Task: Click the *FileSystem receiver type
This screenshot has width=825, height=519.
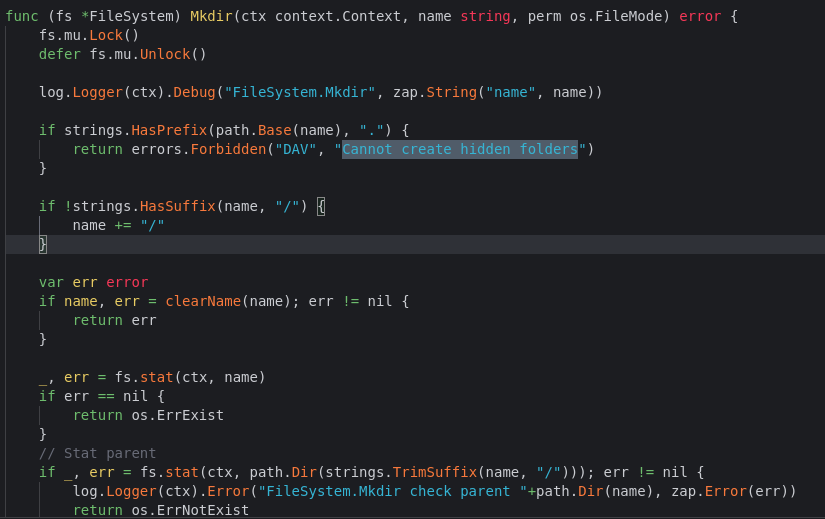Action: [127, 16]
